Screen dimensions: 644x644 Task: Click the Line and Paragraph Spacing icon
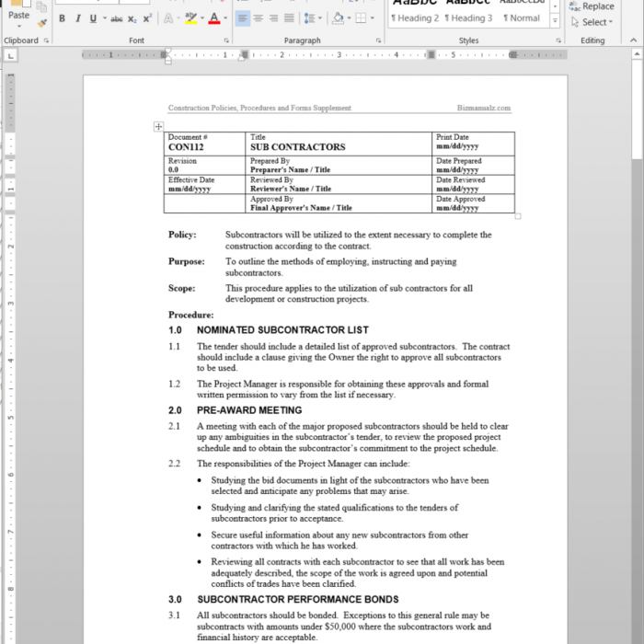click(309, 18)
